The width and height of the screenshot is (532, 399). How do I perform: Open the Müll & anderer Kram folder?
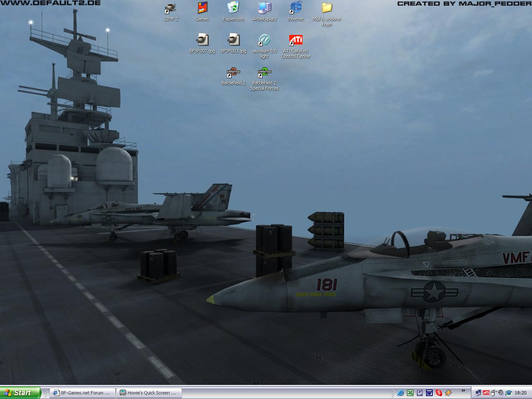[327, 8]
